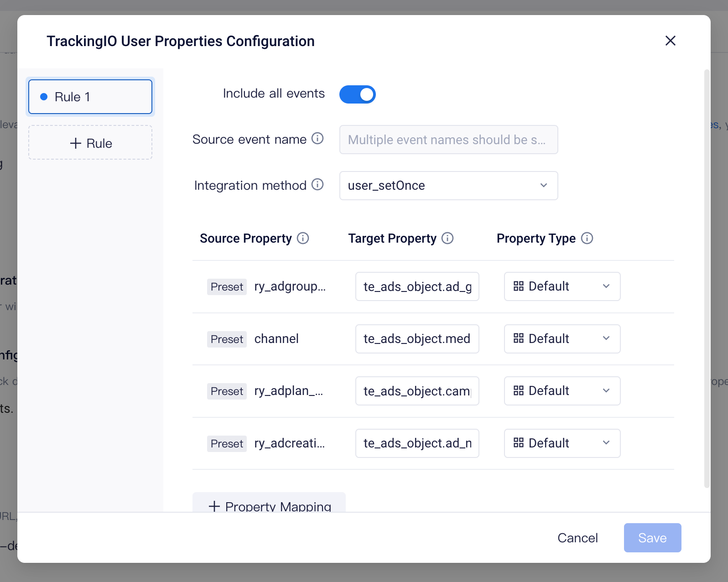728x582 pixels.
Task: Click the dialog's vertical scrollbar
Action: pyautogui.click(x=707, y=278)
